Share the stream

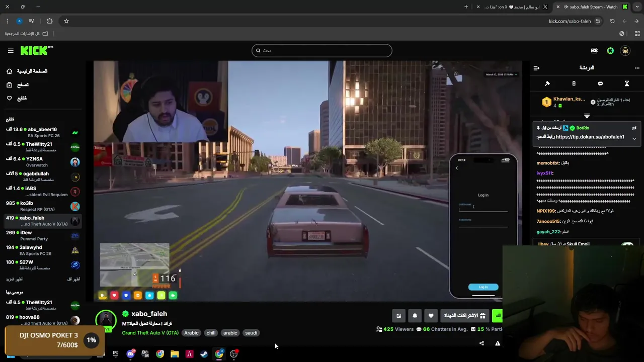click(x=481, y=343)
